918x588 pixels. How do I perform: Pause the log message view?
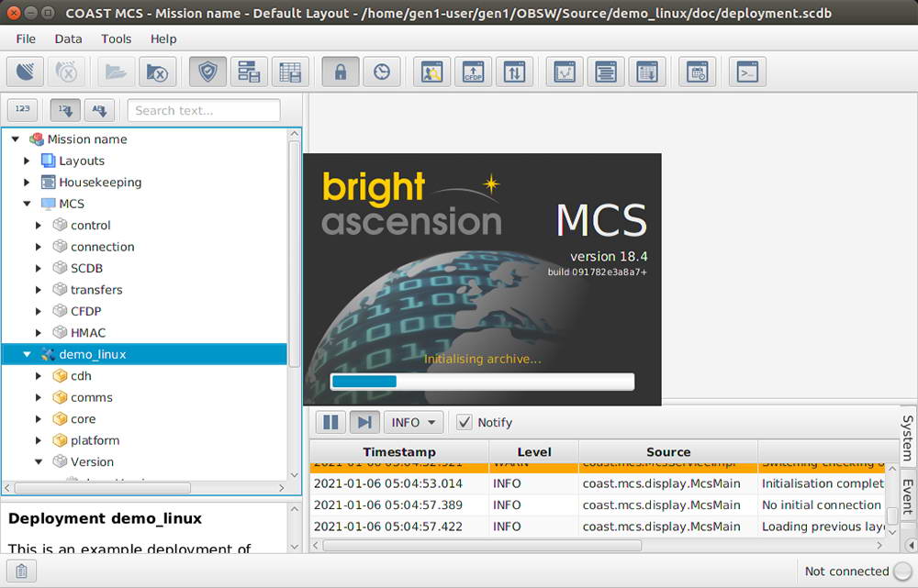point(330,422)
